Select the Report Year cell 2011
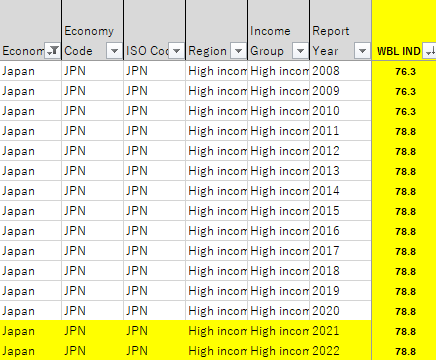436x360 pixels. [x=341, y=131]
